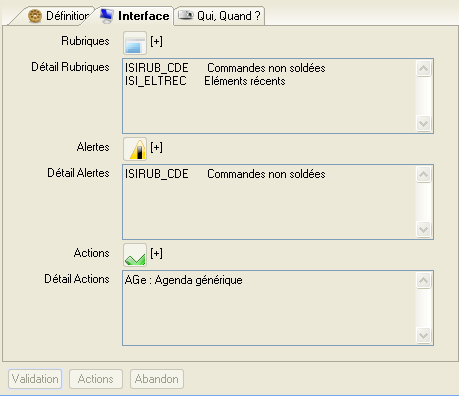Click the Validation button

tap(35, 379)
